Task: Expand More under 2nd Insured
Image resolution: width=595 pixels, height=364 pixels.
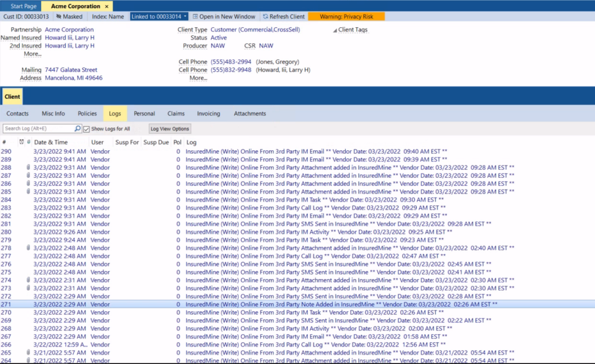Action: pos(32,53)
